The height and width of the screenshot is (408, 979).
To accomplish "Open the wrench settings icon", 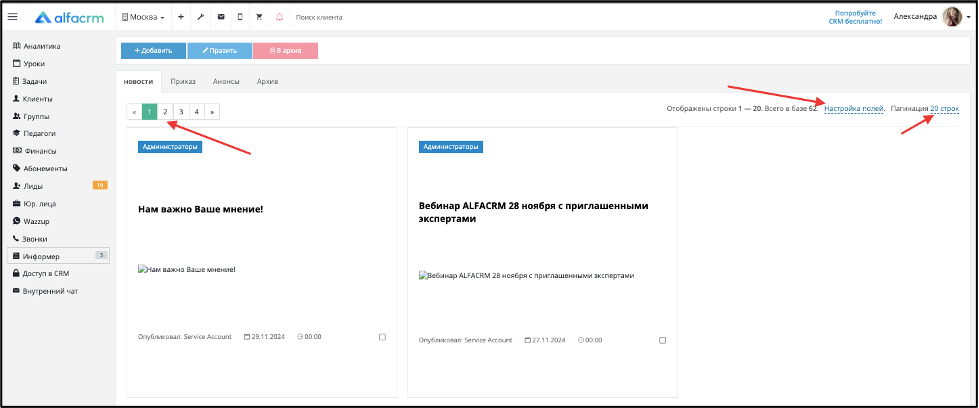I will tap(200, 17).
